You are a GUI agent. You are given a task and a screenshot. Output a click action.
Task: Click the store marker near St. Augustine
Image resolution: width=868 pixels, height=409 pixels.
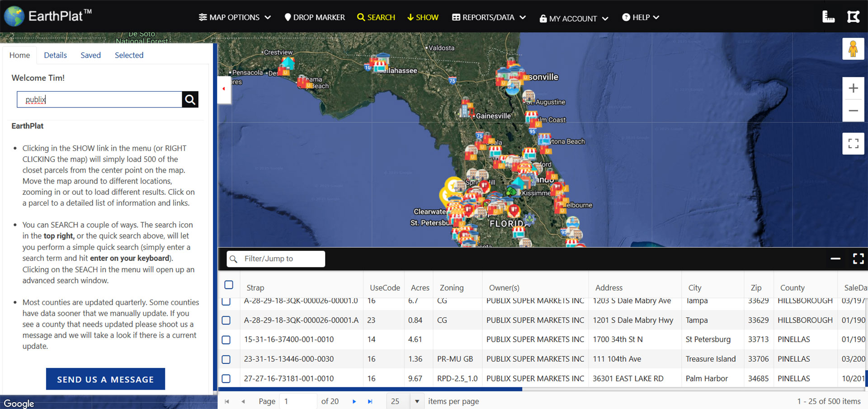tap(528, 96)
